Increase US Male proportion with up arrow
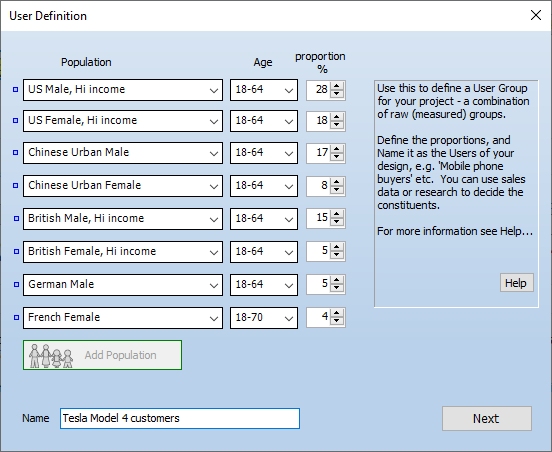Viewport: 552px width, 452px height. [x=337, y=86]
